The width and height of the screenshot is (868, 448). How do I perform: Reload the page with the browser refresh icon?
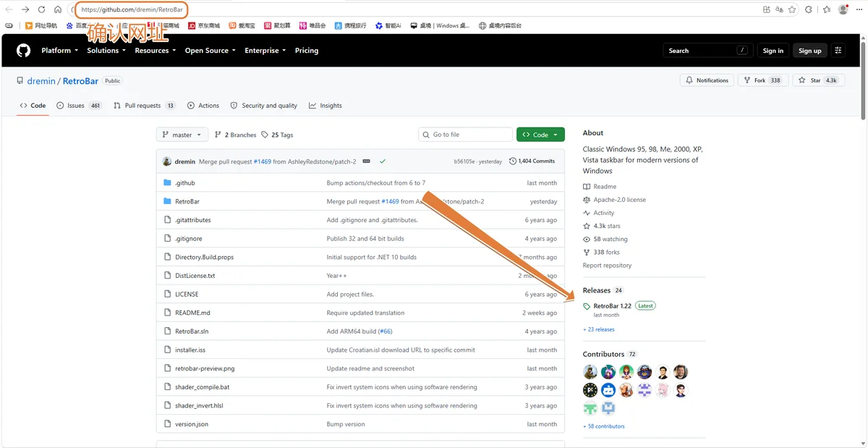(x=41, y=9)
